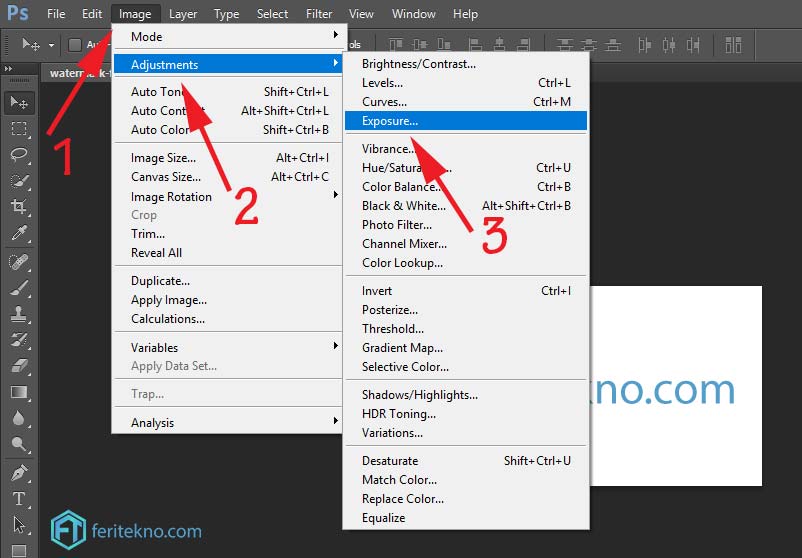Screen dimensions: 802x558
Task: Click the align left edges icon
Action: [x=475, y=45]
